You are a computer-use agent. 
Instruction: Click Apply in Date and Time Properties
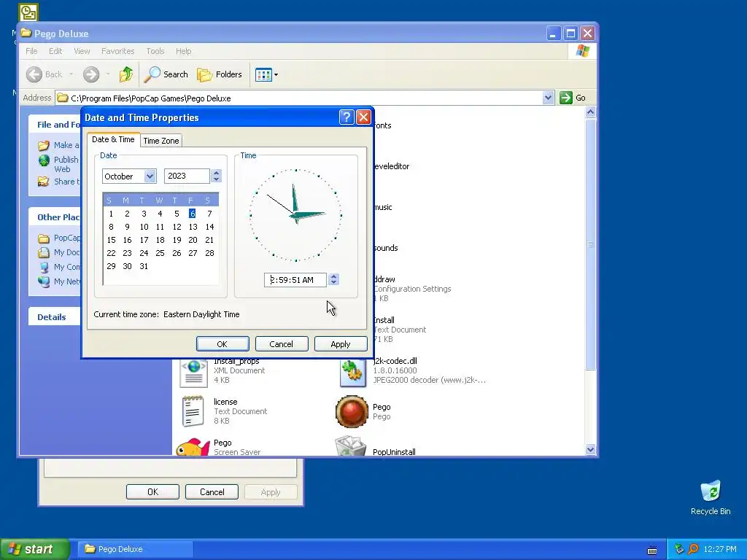[341, 344]
